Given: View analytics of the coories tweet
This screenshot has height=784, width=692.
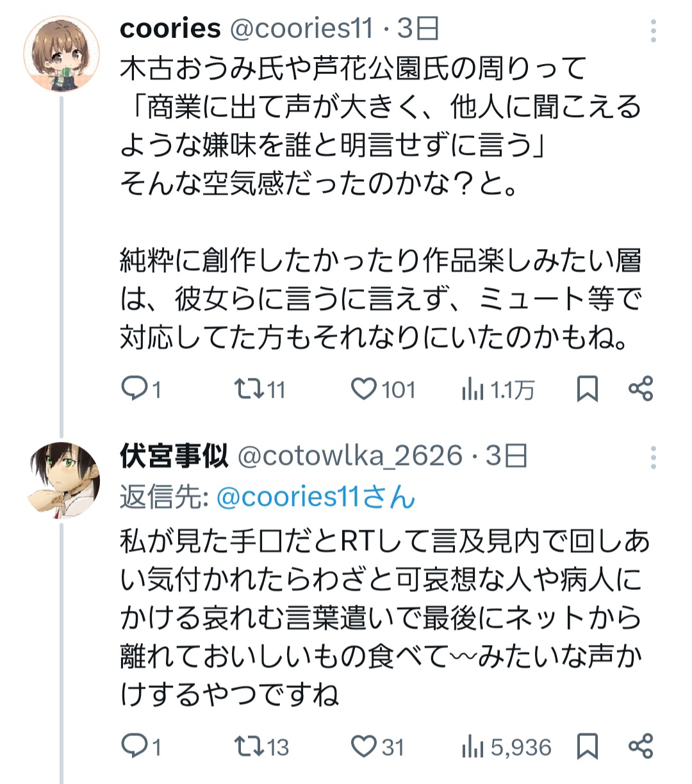Looking at the screenshot, I should 473,389.
